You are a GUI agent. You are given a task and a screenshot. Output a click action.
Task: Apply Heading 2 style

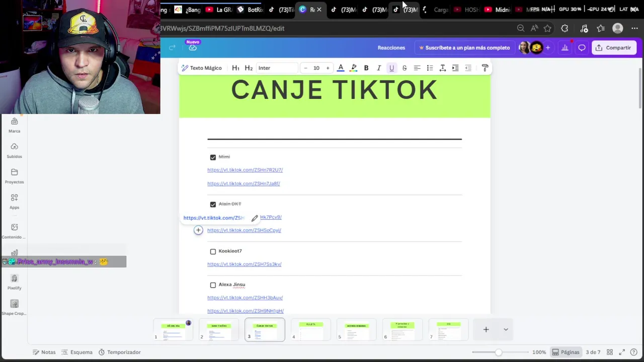coord(249,68)
